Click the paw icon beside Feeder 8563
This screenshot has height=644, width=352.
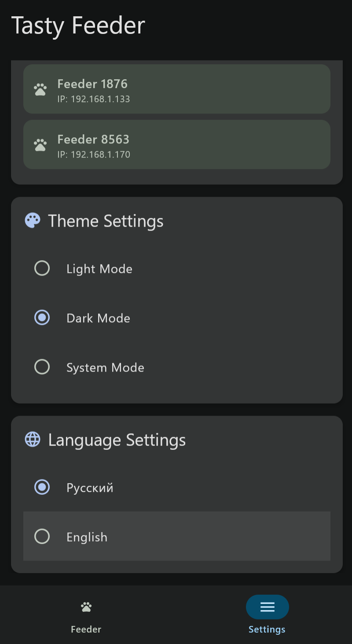40,145
